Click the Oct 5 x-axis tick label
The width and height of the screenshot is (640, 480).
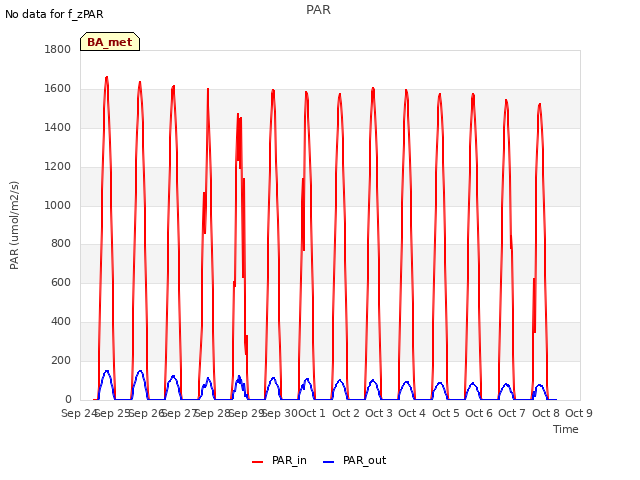coord(446,413)
